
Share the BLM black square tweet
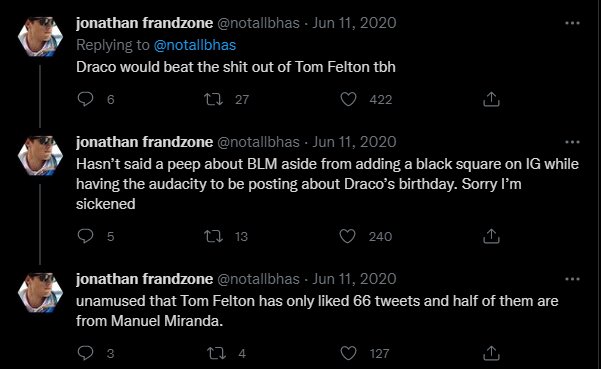point(491,236)
